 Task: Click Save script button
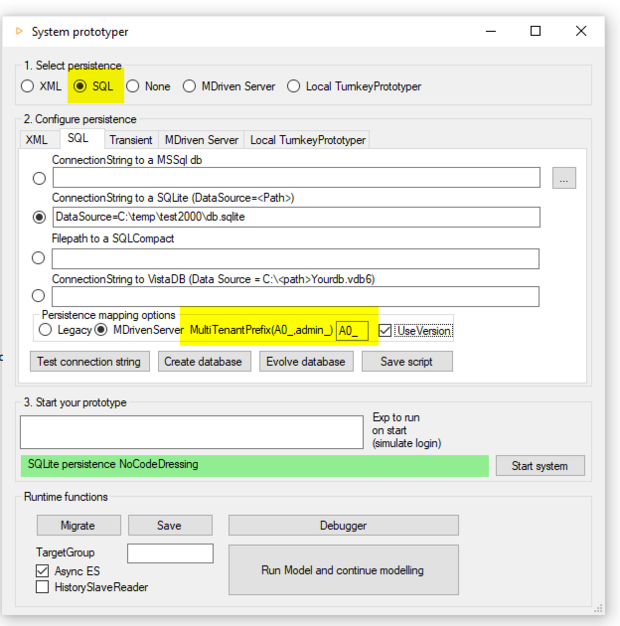click(407, 361)
